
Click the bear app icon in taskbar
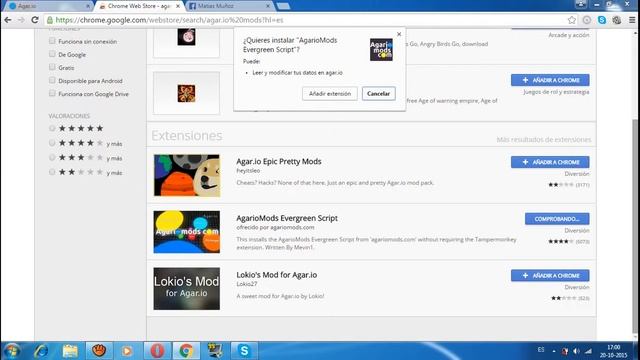98,351
